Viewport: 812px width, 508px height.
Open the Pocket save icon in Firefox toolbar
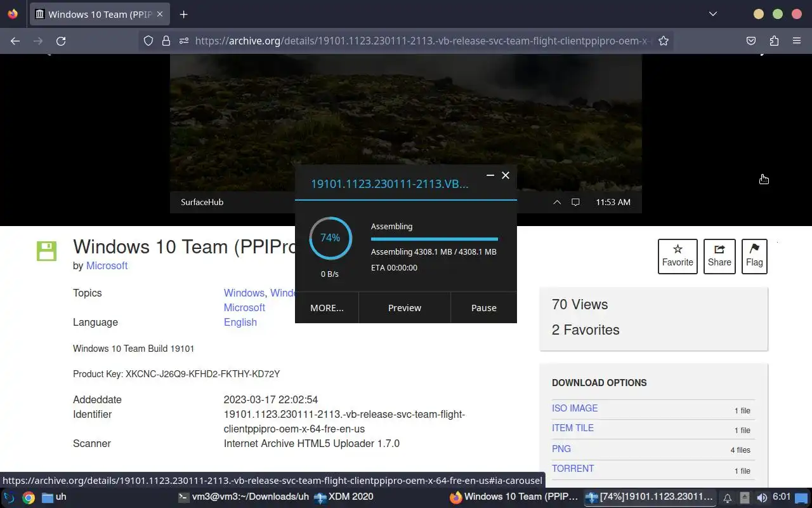pyautogui.click(x=751, y=41)
